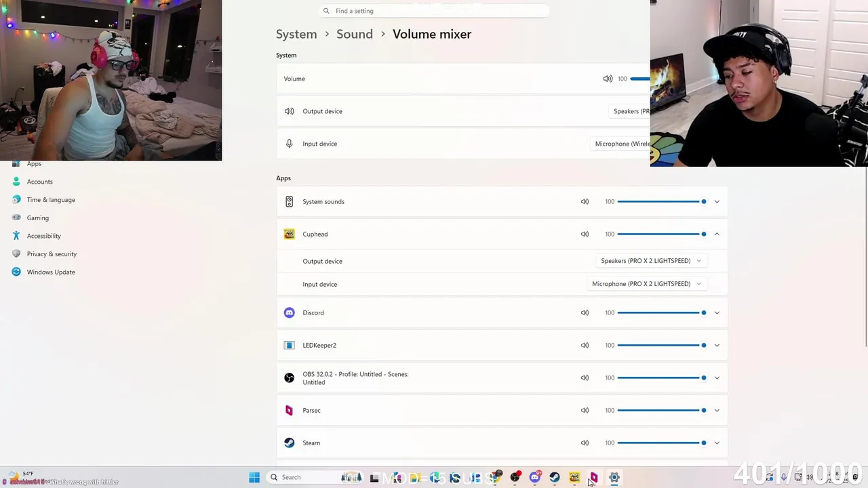This screenshot has width=868, height=488.
Task: Switch to Cuphead on the taskbar
Action: [x=574, y=477]
